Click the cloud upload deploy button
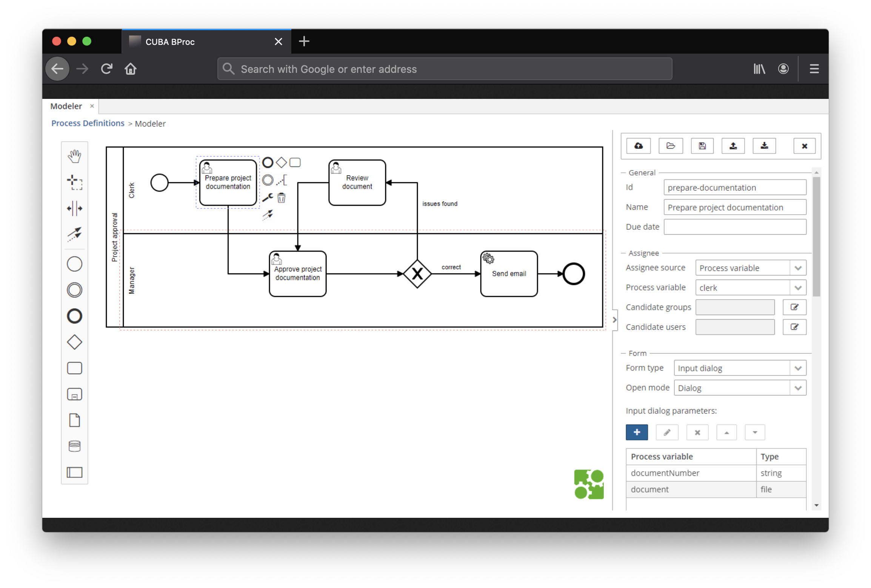This screenshot has height=588, width=871. [639, 146]
